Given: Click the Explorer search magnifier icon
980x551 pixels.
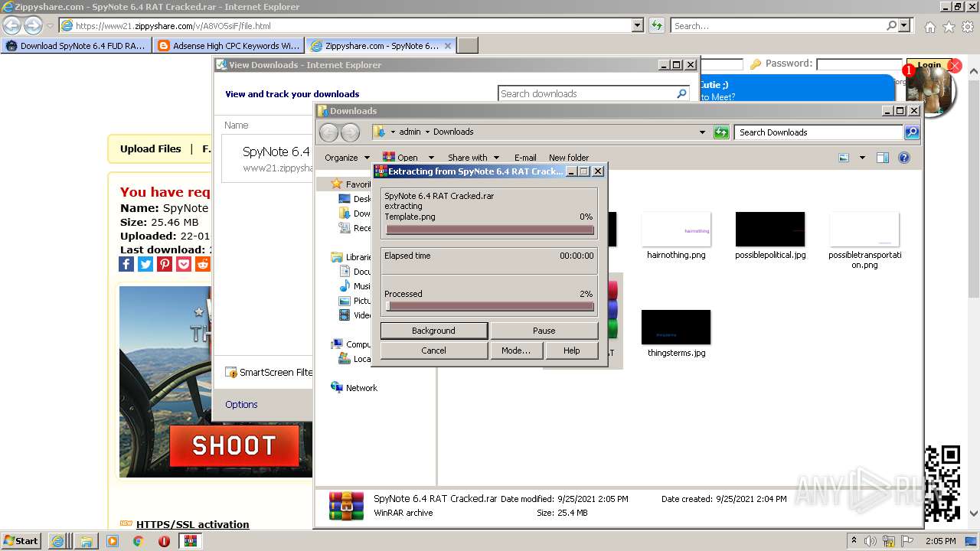Looking at the screenshot, I should click(x=911, y=132).
